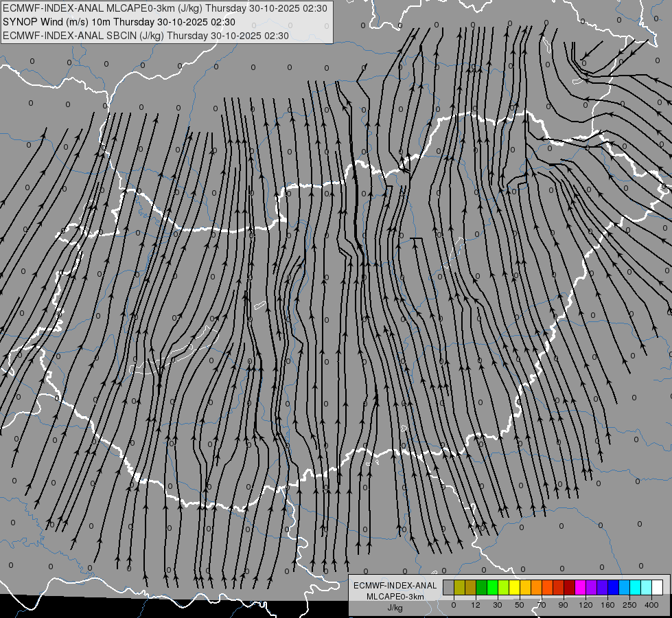Click the legend scale value 160
672x618 pixels.
coord(607,605)
